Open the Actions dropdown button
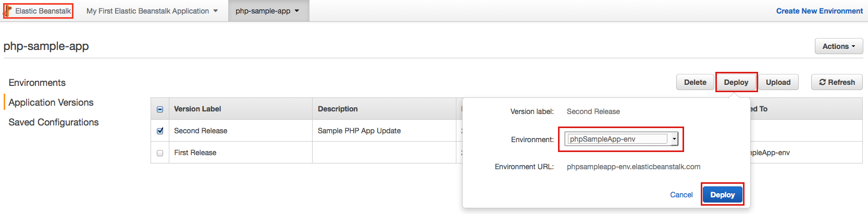868x214 pixels. 839,46
